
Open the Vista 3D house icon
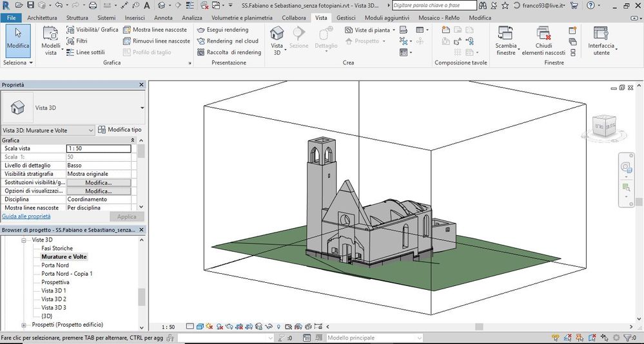(x=277, y=35)
